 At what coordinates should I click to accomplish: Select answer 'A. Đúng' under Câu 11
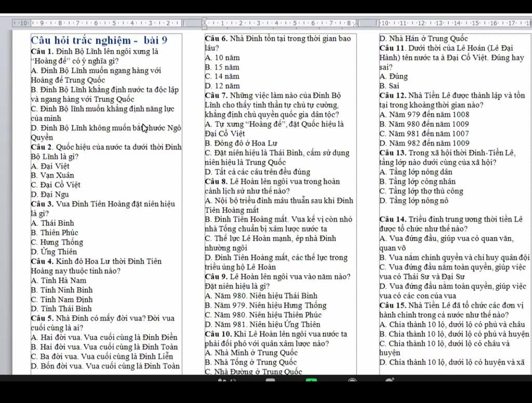(394, 76)
